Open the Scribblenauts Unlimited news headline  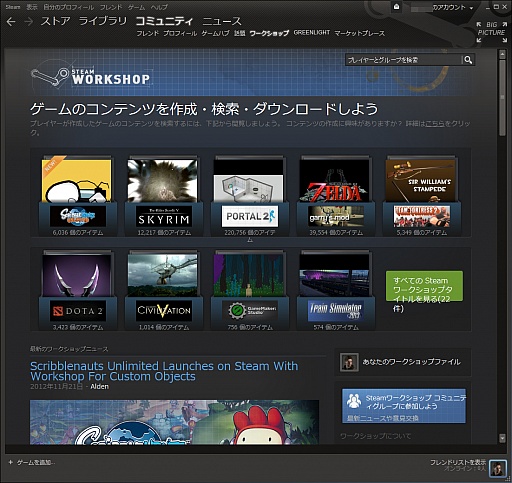[x=164, y=371]
